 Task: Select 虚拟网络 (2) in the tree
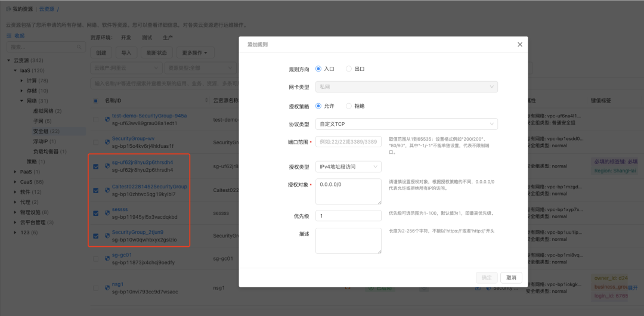pyautogui.click(x=47, y=111)
